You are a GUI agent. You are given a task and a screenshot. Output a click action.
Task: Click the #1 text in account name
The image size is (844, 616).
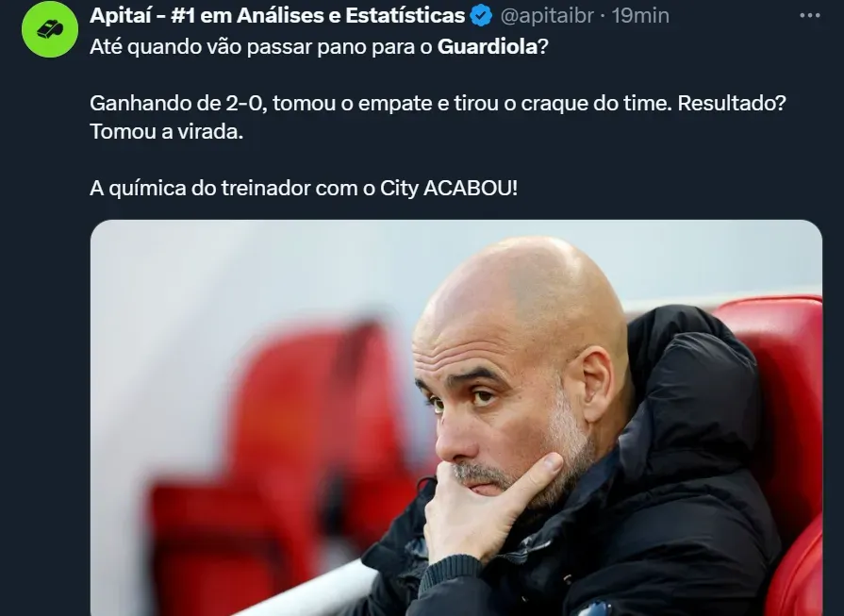coord(184,16)
